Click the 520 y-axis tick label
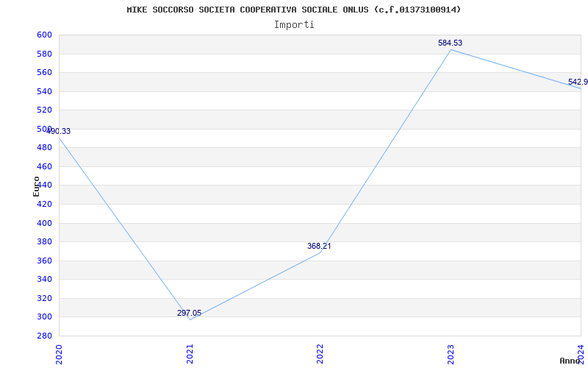Screen dimensions: 588x368 click(44, 110)
